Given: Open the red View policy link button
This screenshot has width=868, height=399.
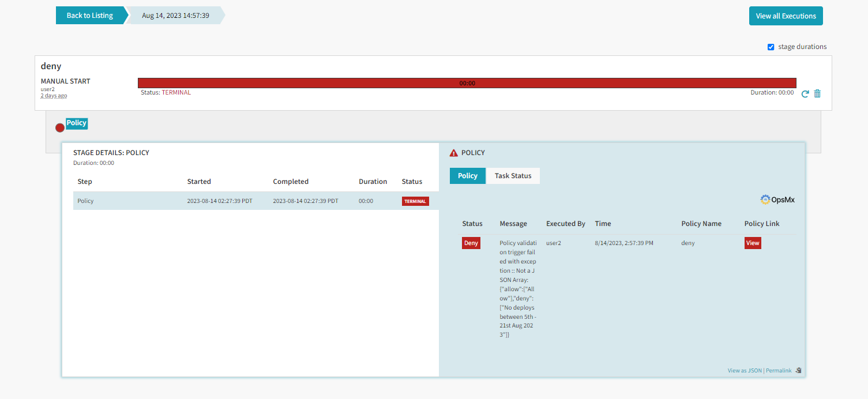Looking at the screenshot, I should pyautogui.click(x=753, y=243).
